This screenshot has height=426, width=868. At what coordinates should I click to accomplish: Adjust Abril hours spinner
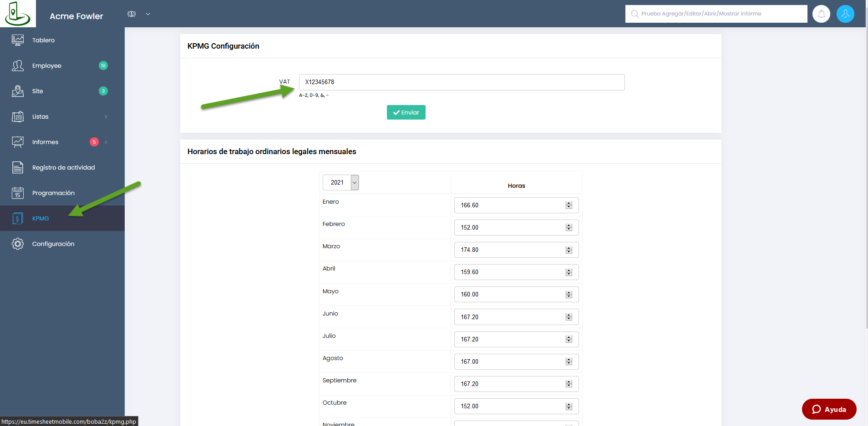pyautogui.click(x=569, y=272)
